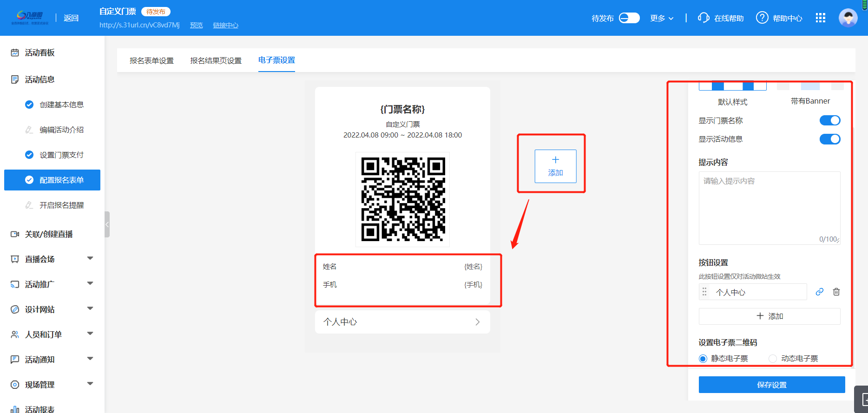This screenshot has height=413, width=868.
Task: Open 配置报名表单 sidebar item
Action: [52, 180]
